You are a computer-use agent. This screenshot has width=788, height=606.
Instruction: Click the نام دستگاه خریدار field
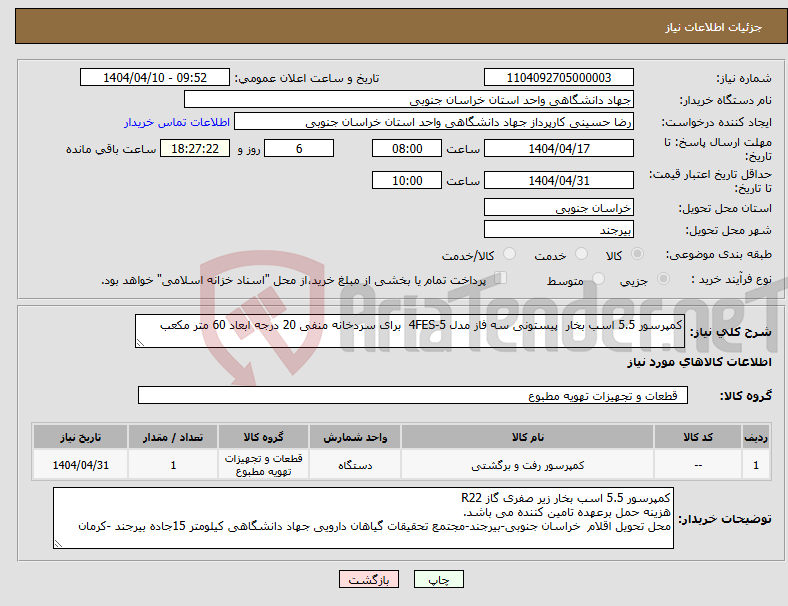(x=409, y=99)
